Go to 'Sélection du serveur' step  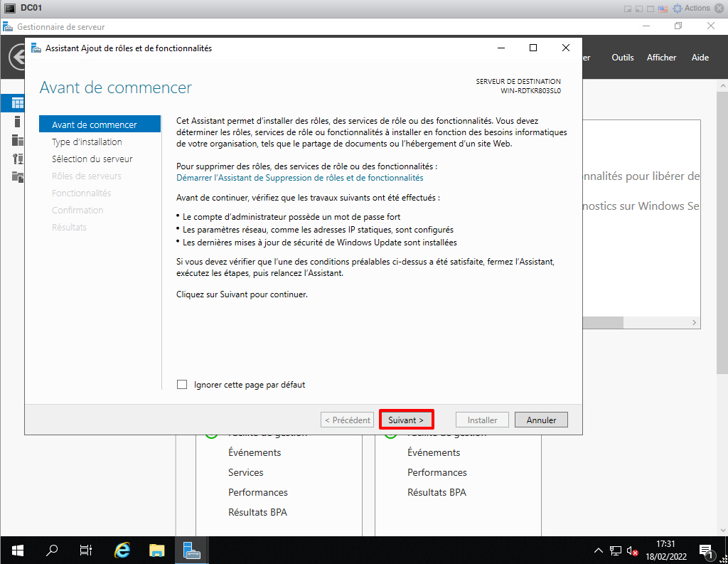click(92, 159)
